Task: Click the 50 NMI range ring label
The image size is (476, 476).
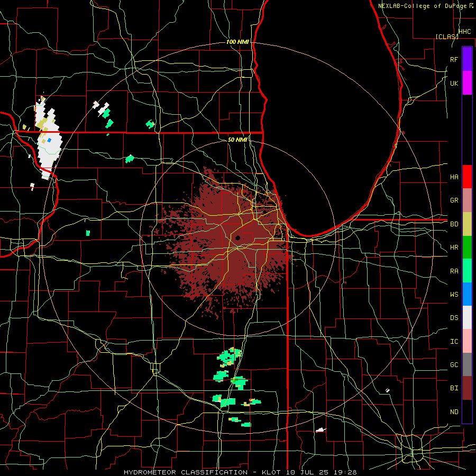Action: click(x=237, y=140)
